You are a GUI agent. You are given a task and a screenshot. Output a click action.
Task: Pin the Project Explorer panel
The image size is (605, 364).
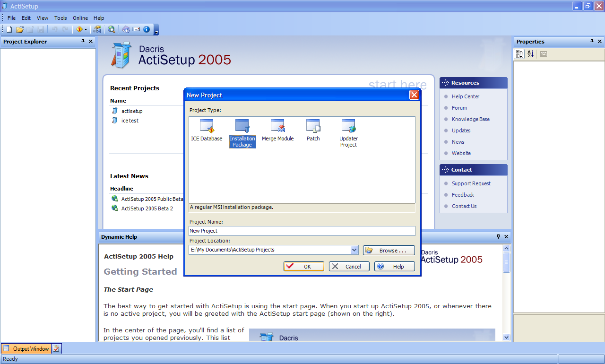click(83, 42)
